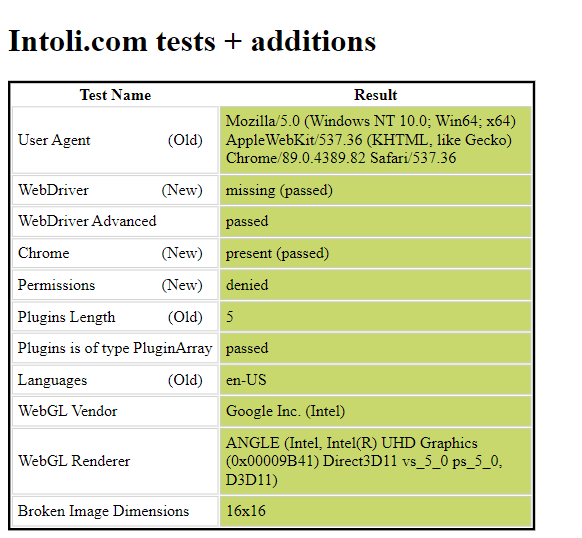Click the User Agent test name cell
The width and height of the screenshot is (582, 538).
coord(115,140)
